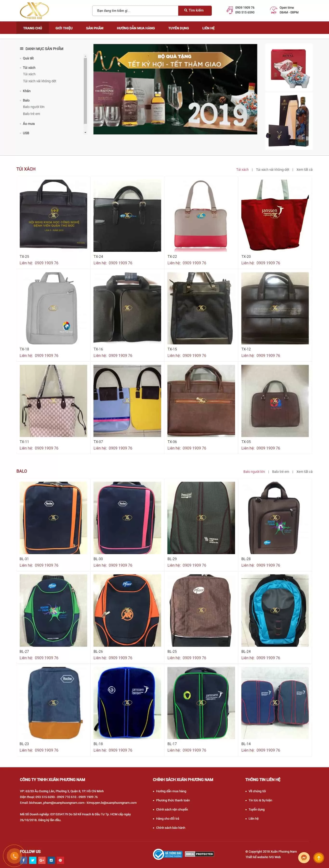
Task: Expand the Balo sidebar category
Action: pos(26,101)
